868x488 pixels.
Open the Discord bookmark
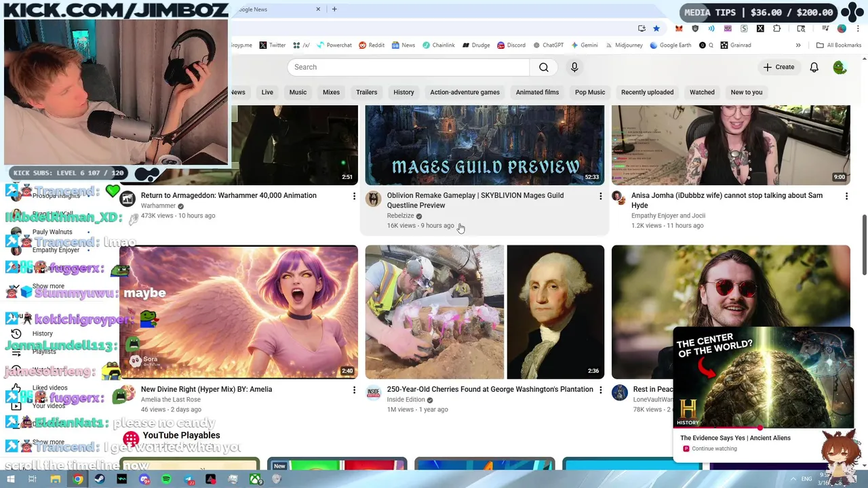point(511,45)
